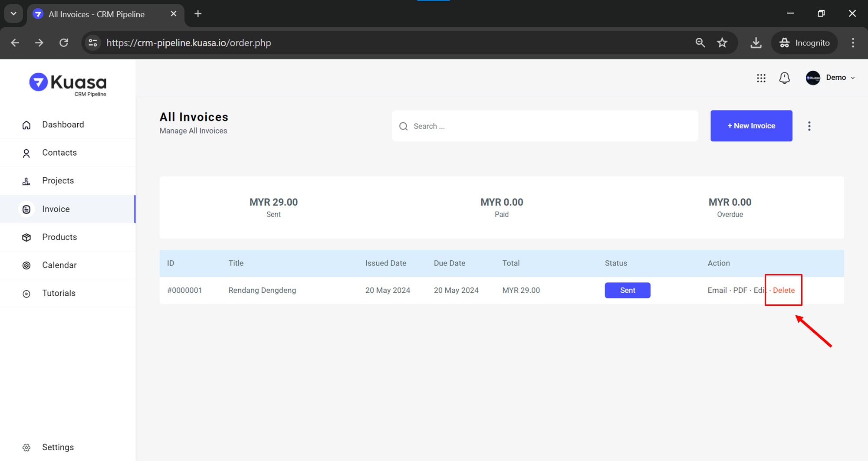This screenshot has height=461, width=868.
Task: Open Tutorials in the sidebar
Action: click(x=59, y=294)
